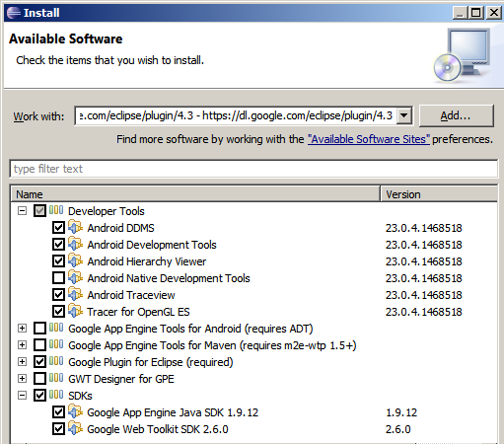
Task: Click the GWT Designer for GPE category icon
Action: coord(56,378)
